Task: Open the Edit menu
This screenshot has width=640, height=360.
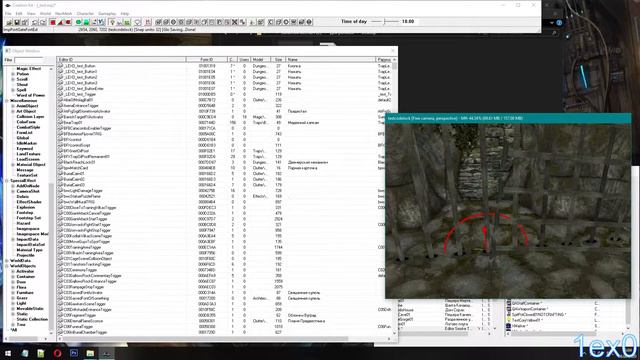Action: [19, 13]
